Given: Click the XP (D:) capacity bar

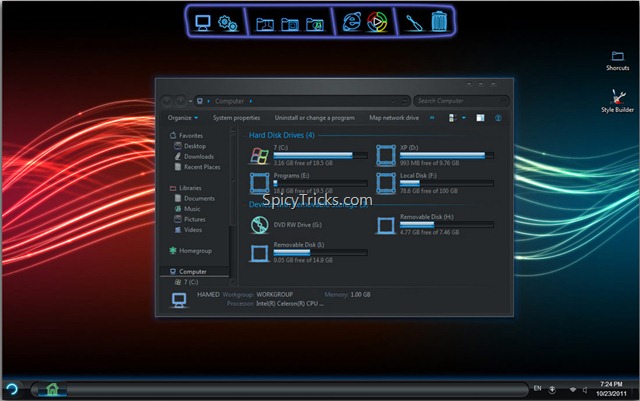Looking at the screenshot, I should [447, 155].
